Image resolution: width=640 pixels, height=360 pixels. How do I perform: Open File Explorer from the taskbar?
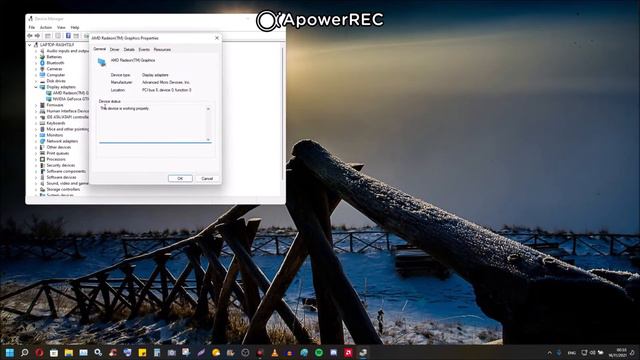pos(69,352)
